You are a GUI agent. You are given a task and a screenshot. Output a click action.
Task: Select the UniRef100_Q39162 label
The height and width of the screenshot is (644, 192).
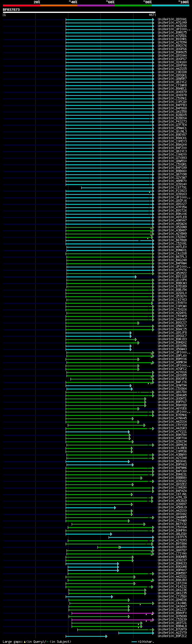172,481
